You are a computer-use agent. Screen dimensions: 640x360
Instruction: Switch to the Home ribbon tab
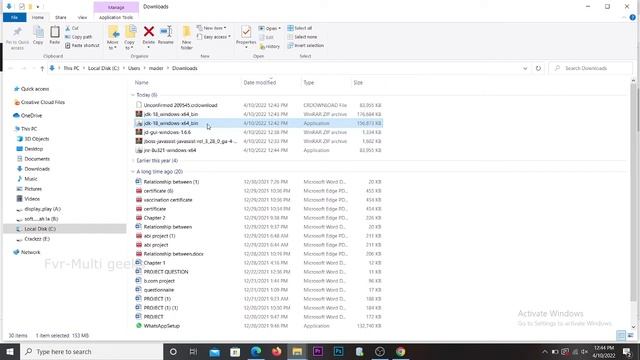[x=38, y=18]
